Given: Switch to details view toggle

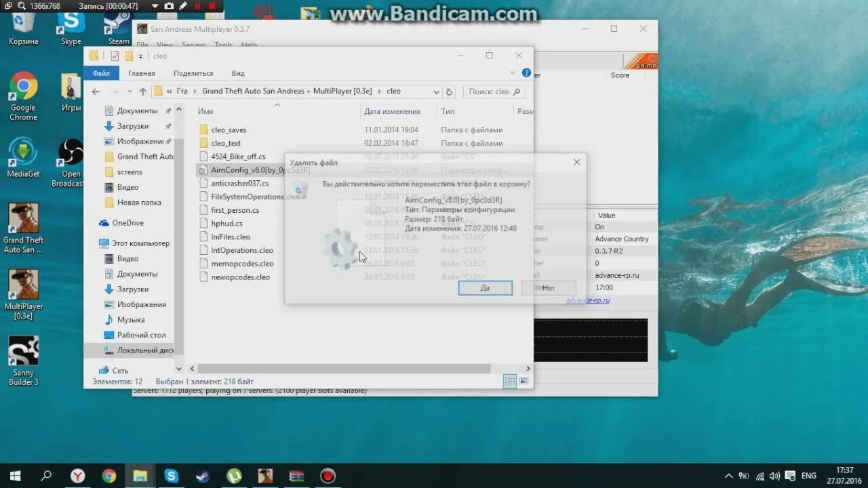Looking at the screenshot, I should pos(510,382).
